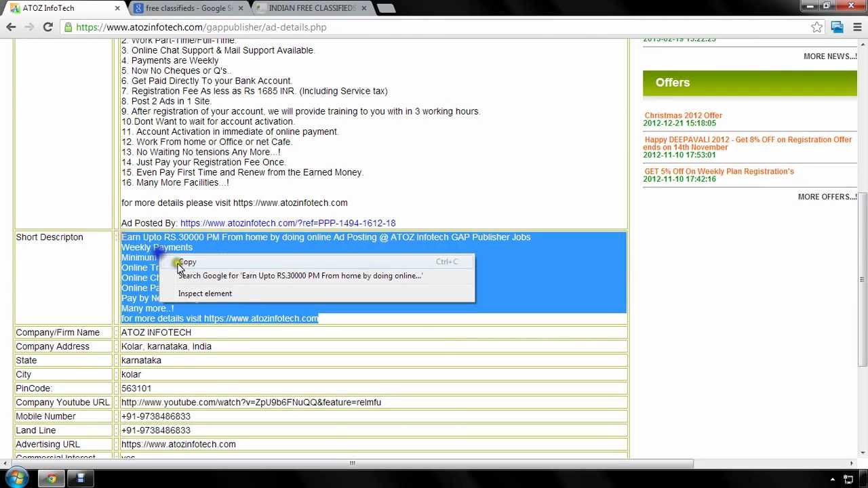The image size is (868, 488).
Task: Click the second taskbar application icon
Action: tap(80, 479)
